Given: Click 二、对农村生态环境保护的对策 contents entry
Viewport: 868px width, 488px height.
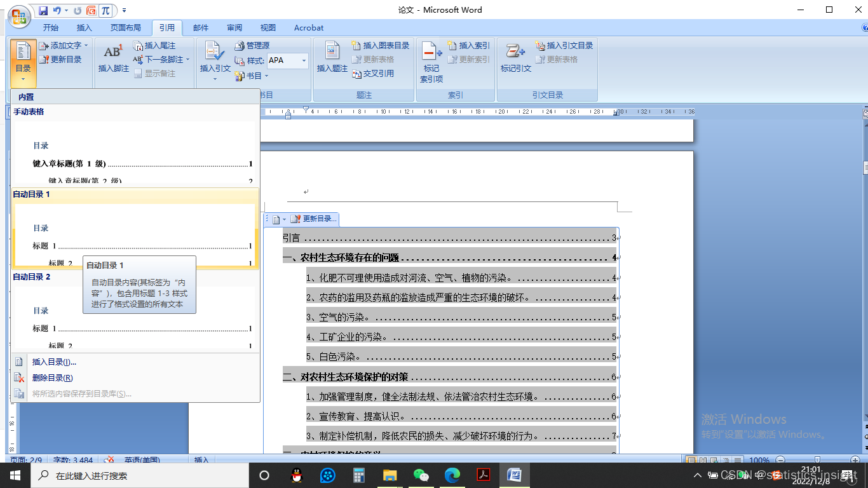Looking at the screenshot, I should [x=450, y=377].
